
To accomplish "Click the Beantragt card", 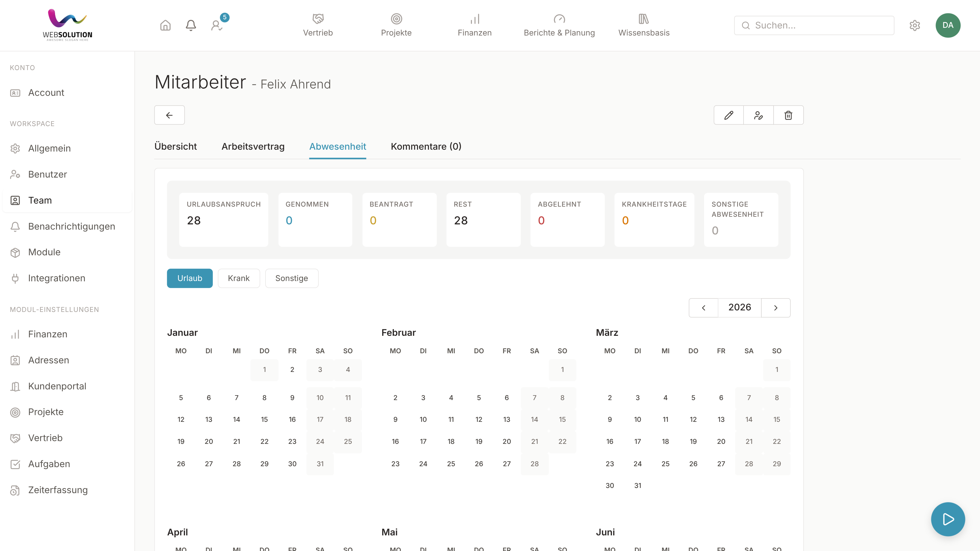I will point(399,220).
